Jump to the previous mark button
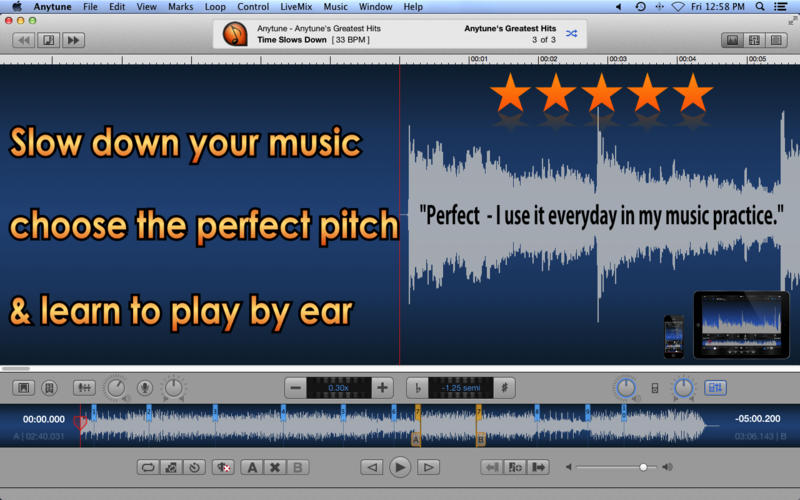800x500 pixels. pyautogui.click(x=492, y=467)
